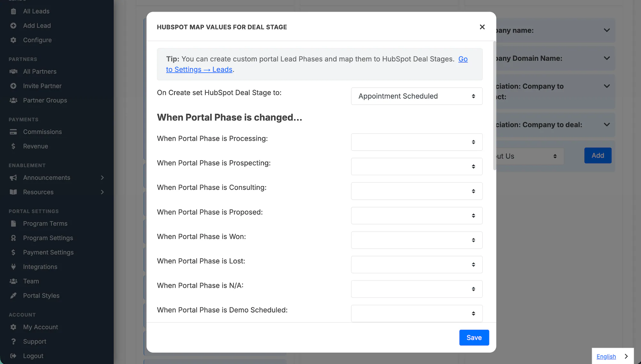Open the partially hidden 'ut Us' dropdown

point(529,156)
